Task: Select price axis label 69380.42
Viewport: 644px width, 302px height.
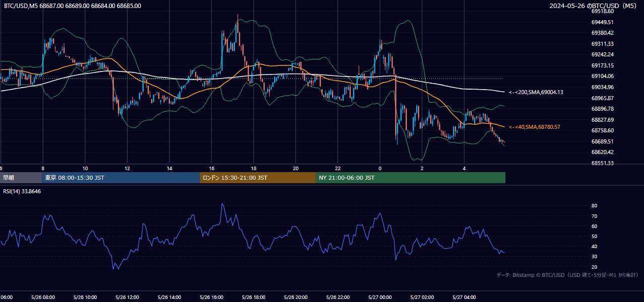Action: [x=602, y=33]
